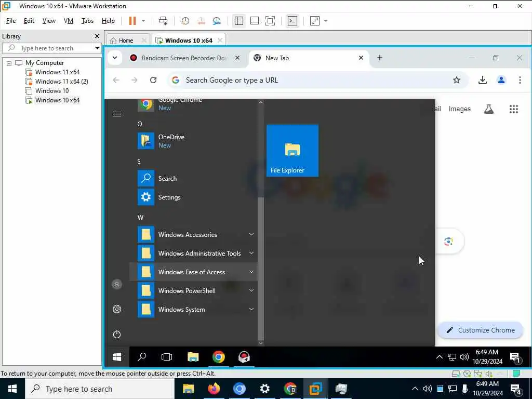Open Chrome downloads icon
This screenshot has height=399, width=532.
(483, 80)
